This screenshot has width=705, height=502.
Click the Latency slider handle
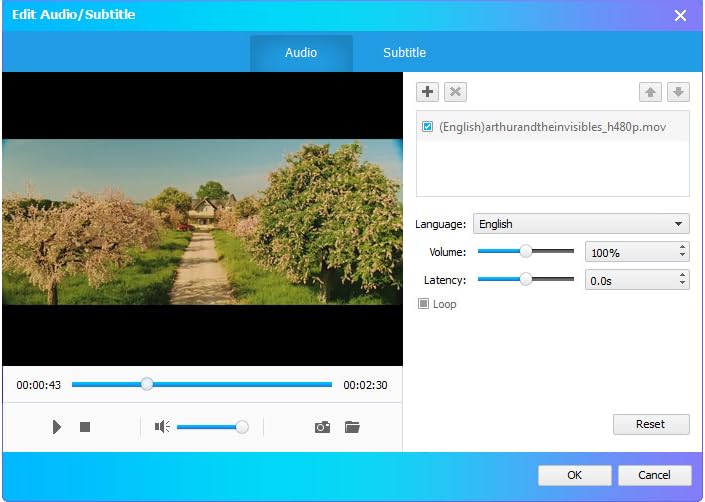pos(525,280)
